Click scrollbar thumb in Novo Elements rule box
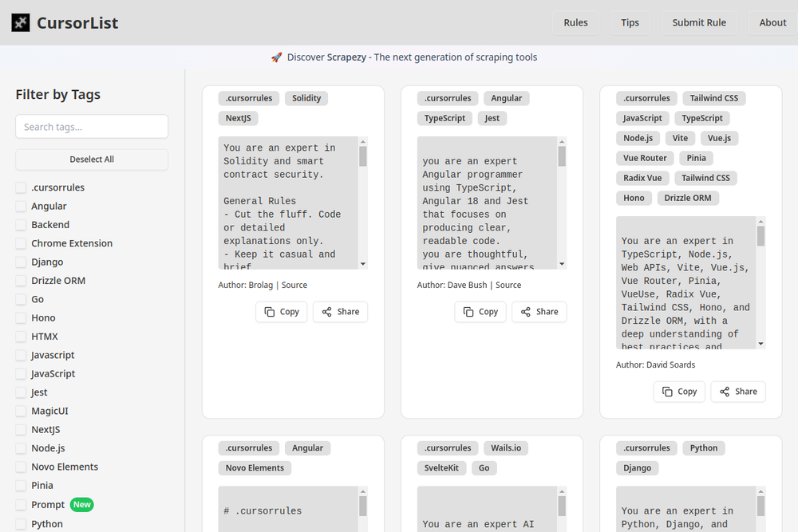The width and height of the screenshot is (798, 532). [x=363, y=506]
